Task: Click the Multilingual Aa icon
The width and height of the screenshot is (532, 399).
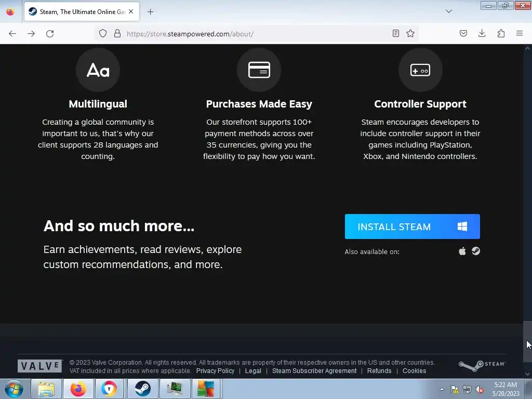Action: click(98, 70)
